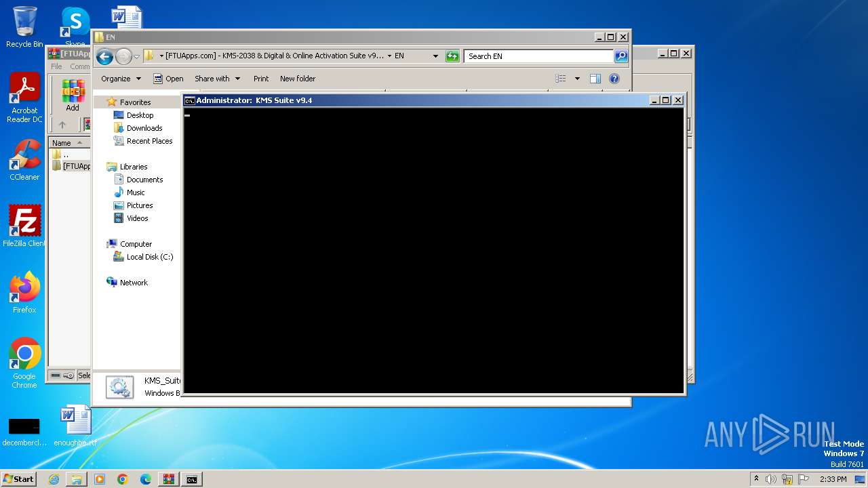Open the Share with menu
The width and height of the screenshot is (868, 488).
(217, 79)
